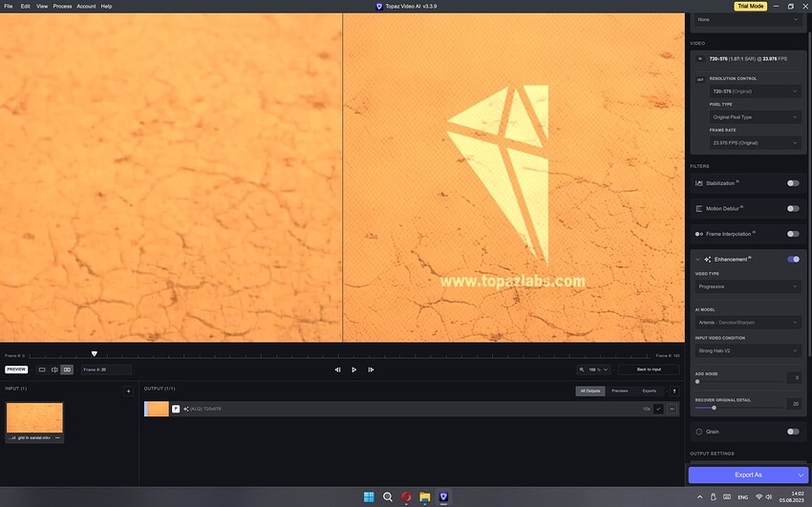
Task: Open the Resolution Control dropdown
Action: point(755,91)
